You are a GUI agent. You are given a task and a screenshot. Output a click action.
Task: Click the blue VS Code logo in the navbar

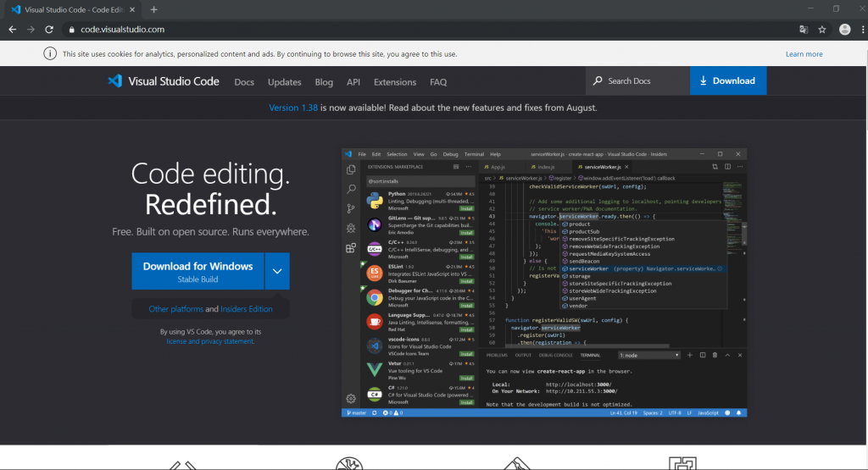[x=115, y=80]
